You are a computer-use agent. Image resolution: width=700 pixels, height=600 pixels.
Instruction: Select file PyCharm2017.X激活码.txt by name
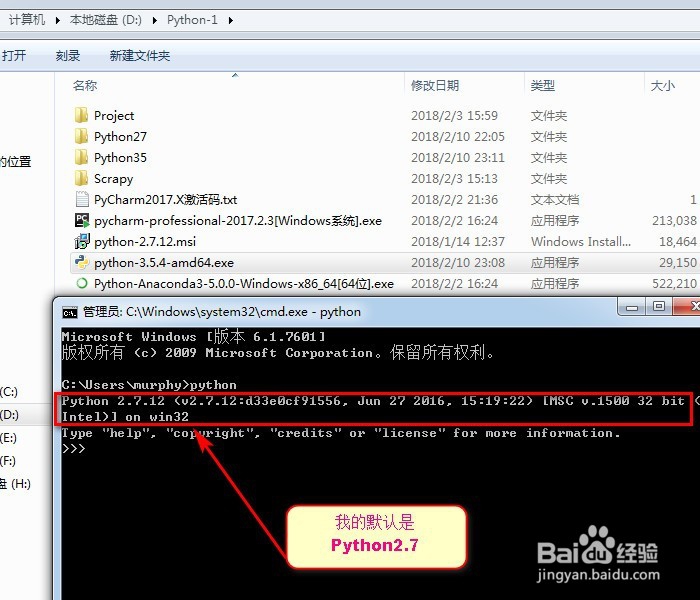pyautogui.click(x=166, y=200)
